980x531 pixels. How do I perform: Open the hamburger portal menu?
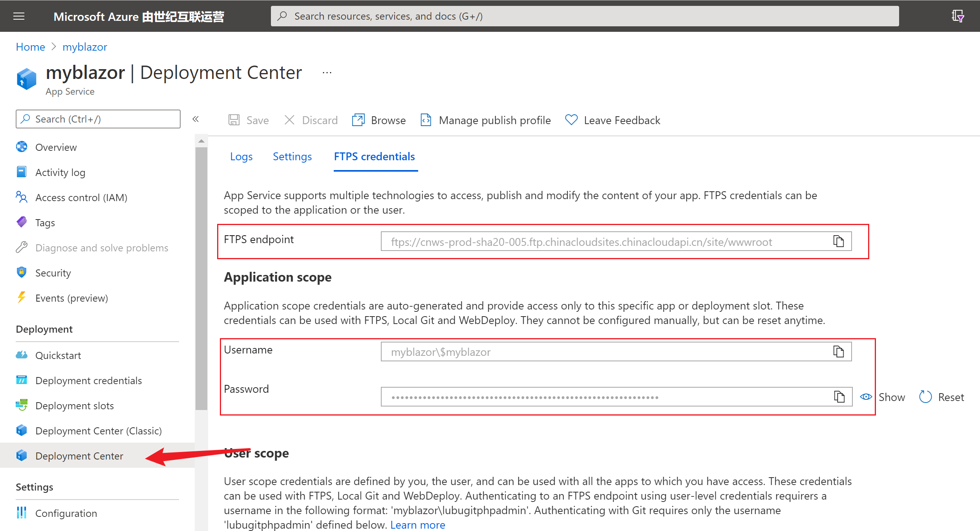pyautogui.click(x=19, y=16)
